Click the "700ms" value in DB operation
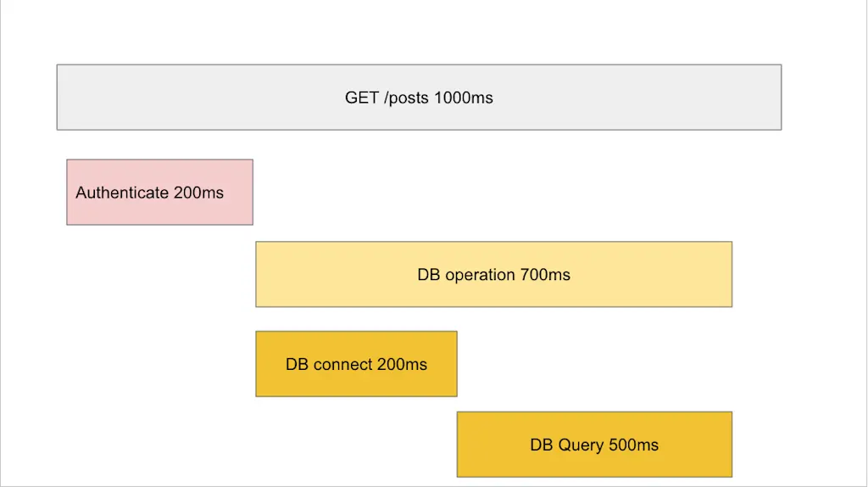The height and width of the screenshot is (487, 868). (545, 274)
